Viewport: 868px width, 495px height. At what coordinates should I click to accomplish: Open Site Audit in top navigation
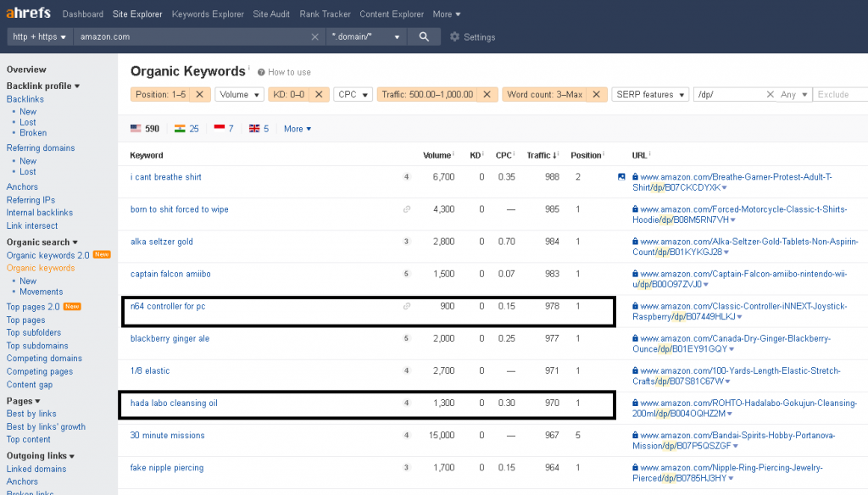(x=271, y=14)
